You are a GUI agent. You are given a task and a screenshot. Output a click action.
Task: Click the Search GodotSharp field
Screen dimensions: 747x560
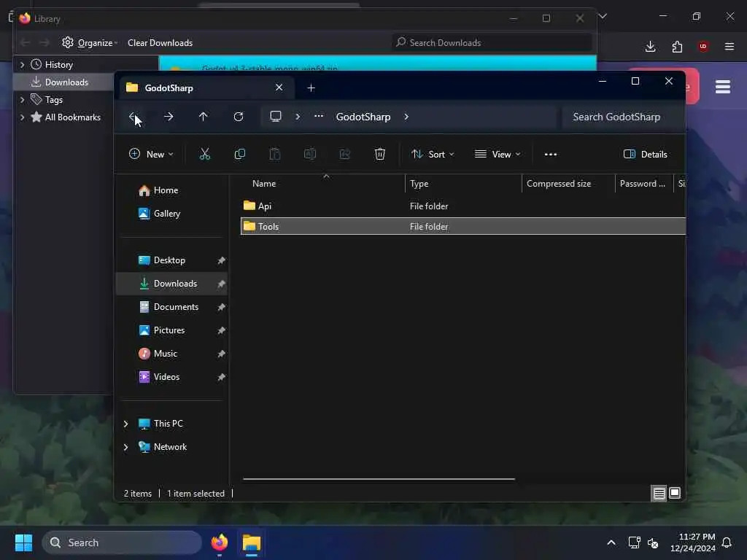tap(623, 117)
